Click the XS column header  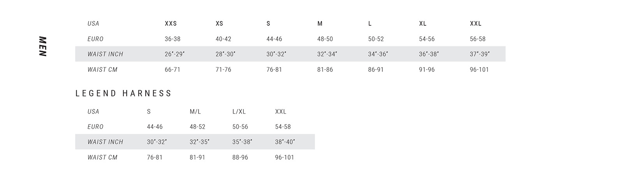[x=219, y=23]
